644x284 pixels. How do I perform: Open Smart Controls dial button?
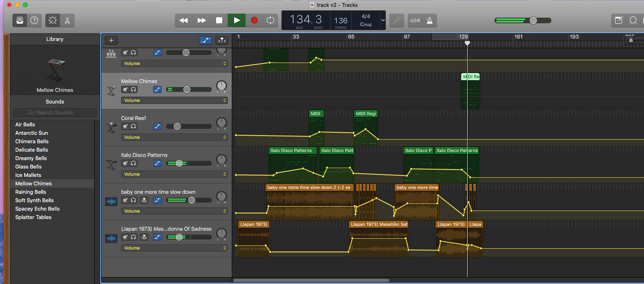point(53,20)
